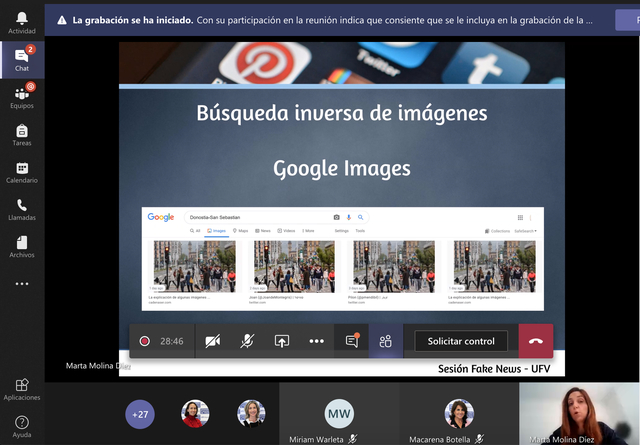Click Solicitar control button
This screenshot has height=445, width=640.
[461, 341]
